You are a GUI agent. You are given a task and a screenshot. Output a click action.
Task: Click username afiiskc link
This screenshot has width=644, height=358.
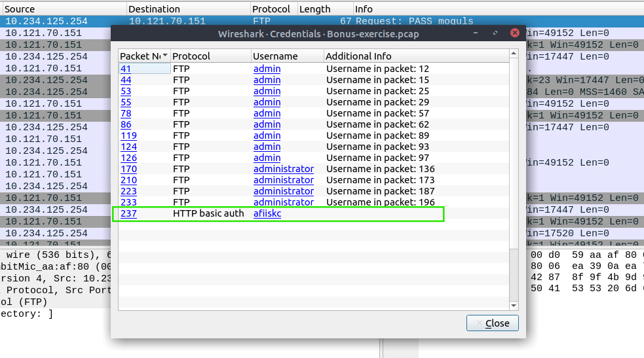267,213
